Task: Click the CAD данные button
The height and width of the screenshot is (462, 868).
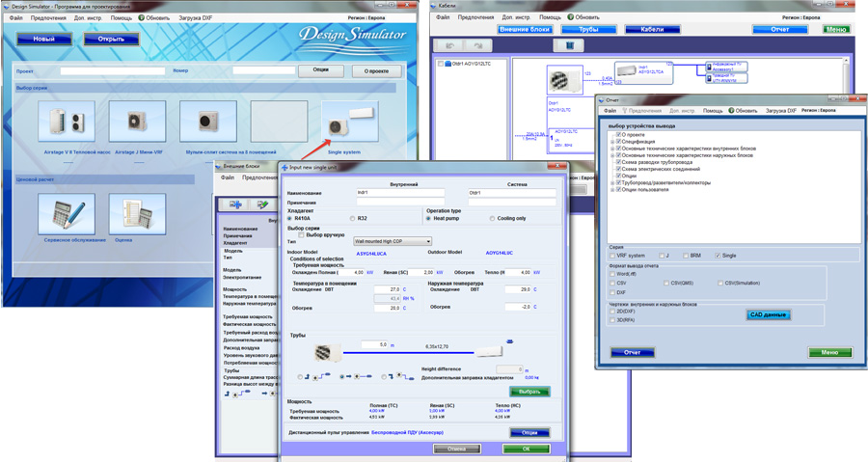Action: 769,314
